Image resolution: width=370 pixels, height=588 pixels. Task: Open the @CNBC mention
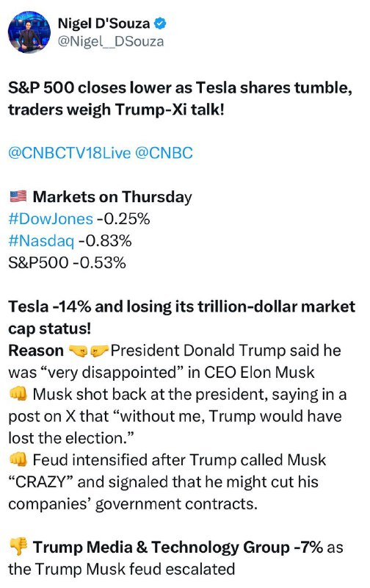click(164, 153)
